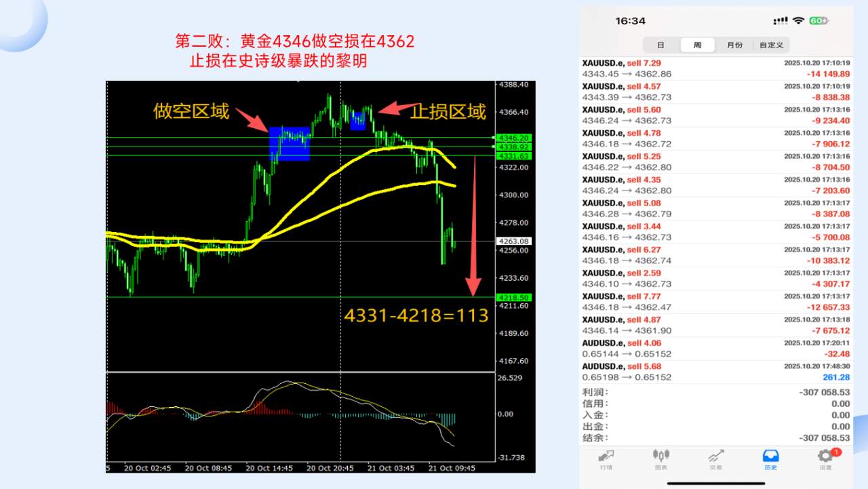Open the 行情 quotes tab icon
The image size is (868, 489).
coord(606,455)
